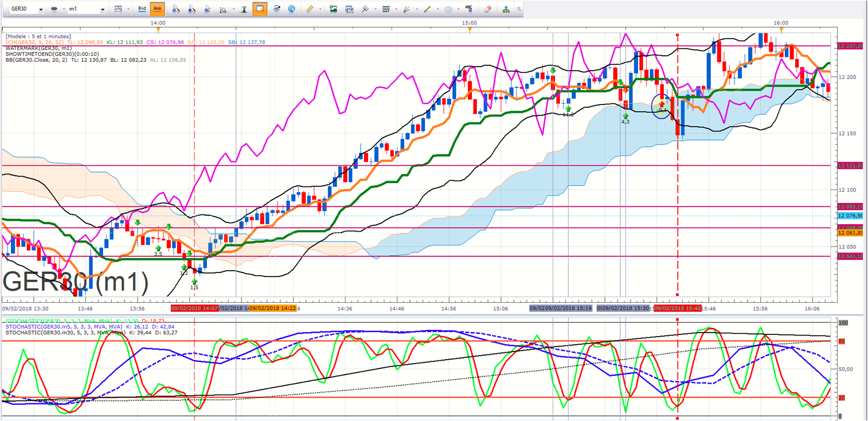The height and width of the screenshot is (421, 868).
Task: Click the red 09/02/2018 14:07 time label
Action: coord(194,308)
